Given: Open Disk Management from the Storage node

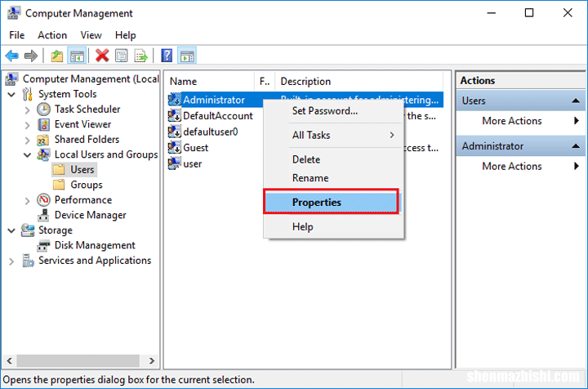Looking at the screenshot, I should [x=94, y=245].
